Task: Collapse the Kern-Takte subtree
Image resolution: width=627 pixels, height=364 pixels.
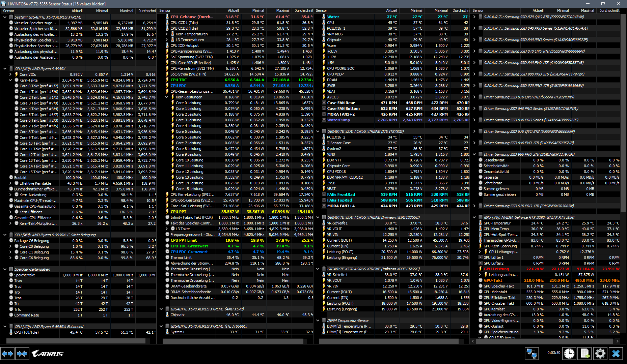Action: (x=10, y=80)
